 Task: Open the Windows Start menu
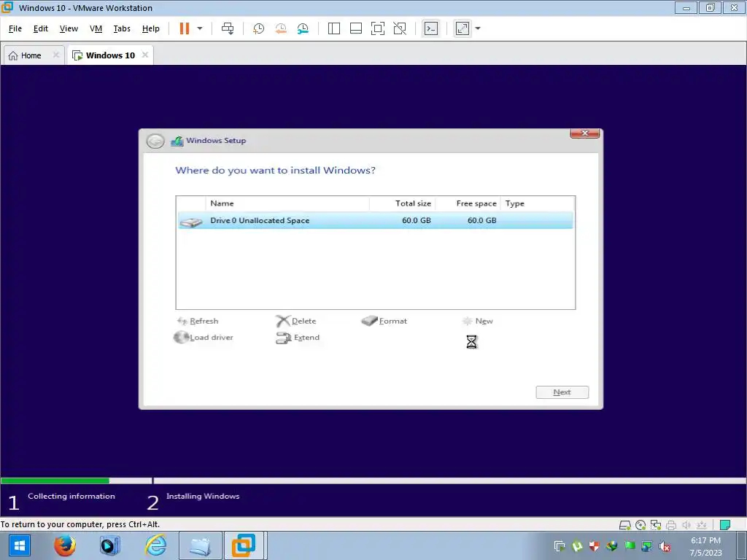tap(19, 545)
